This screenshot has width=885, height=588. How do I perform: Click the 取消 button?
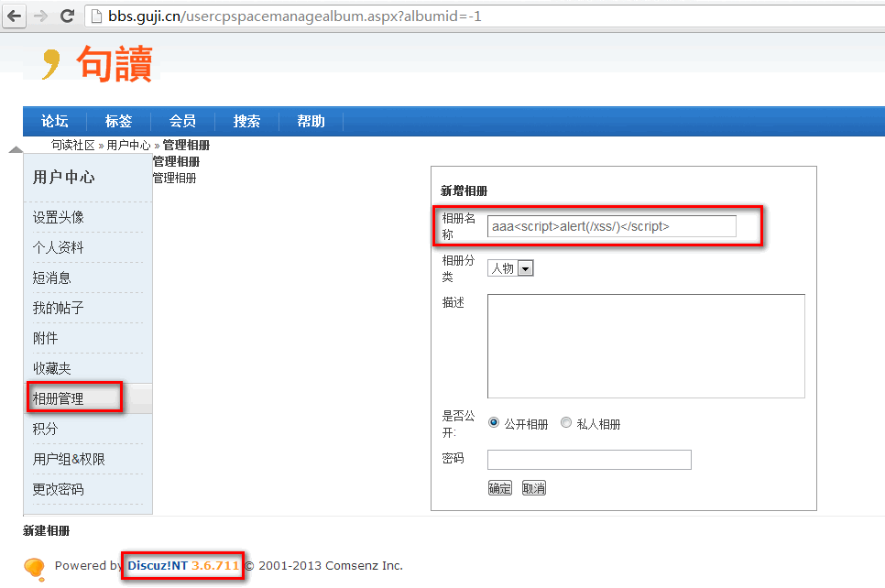pos(533,488)
